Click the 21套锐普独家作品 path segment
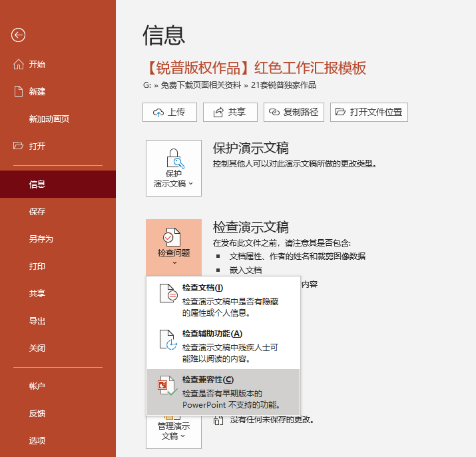The image size is (476, 457). point(284,85)
